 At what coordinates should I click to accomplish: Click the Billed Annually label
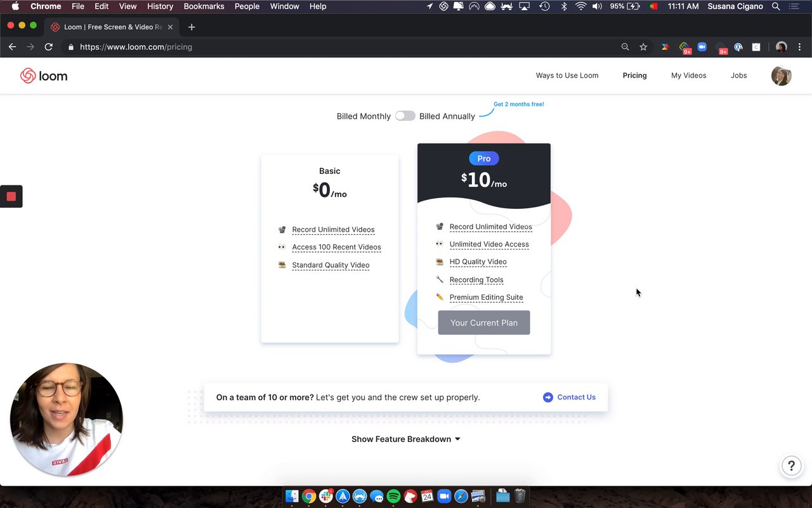[x=447, y=116]
